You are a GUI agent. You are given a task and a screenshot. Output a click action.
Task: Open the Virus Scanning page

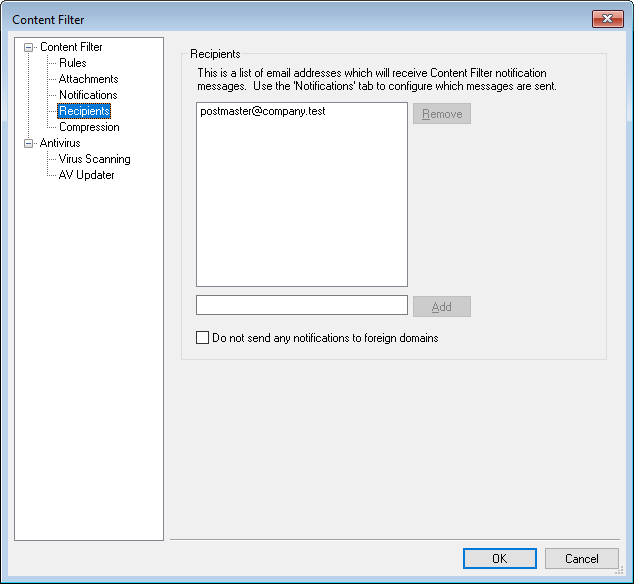[x=94, y=159]
